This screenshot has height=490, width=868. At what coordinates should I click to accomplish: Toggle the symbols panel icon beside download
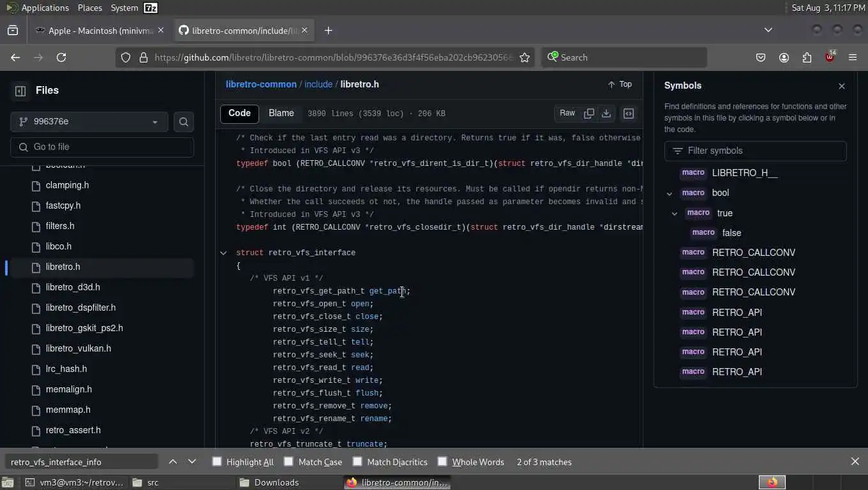[x=629, y=114]
